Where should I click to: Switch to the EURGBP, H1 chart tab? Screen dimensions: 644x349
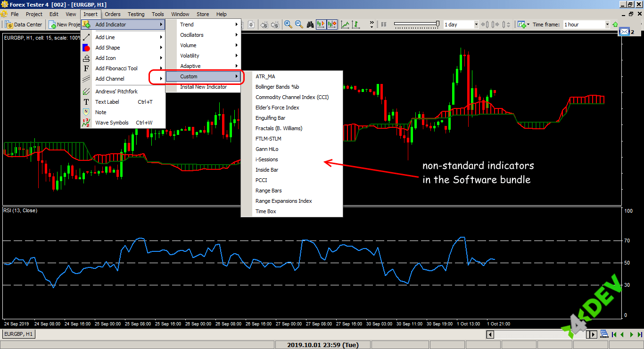pyautogui.click(x=19, y=334)
